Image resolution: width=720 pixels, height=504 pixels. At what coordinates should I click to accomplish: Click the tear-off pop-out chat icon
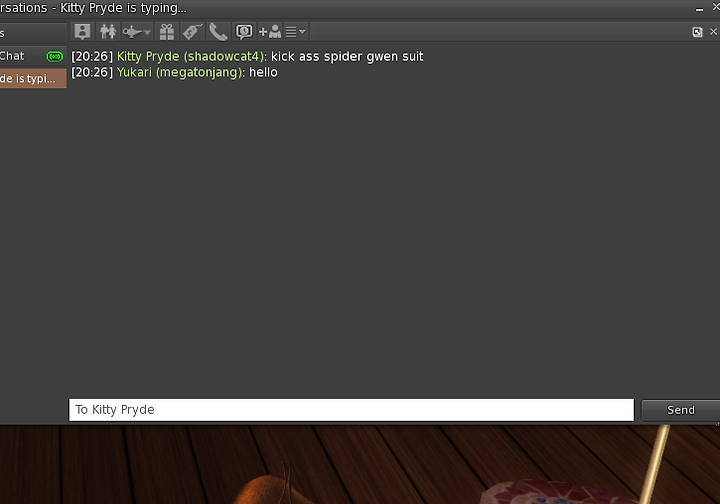697,32
